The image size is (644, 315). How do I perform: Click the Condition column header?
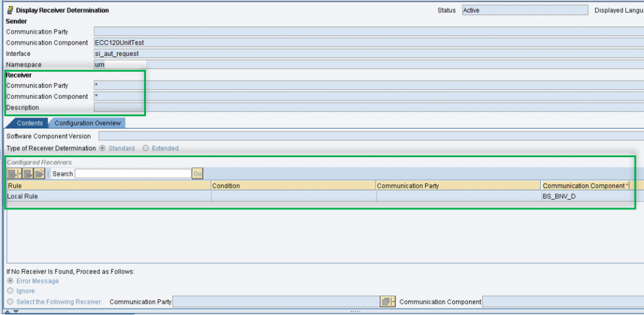tap(293, 185)
